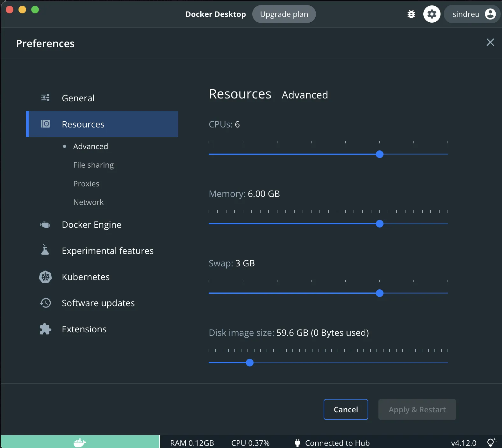Click the Advanced heading beside Resources

[305, 95]
